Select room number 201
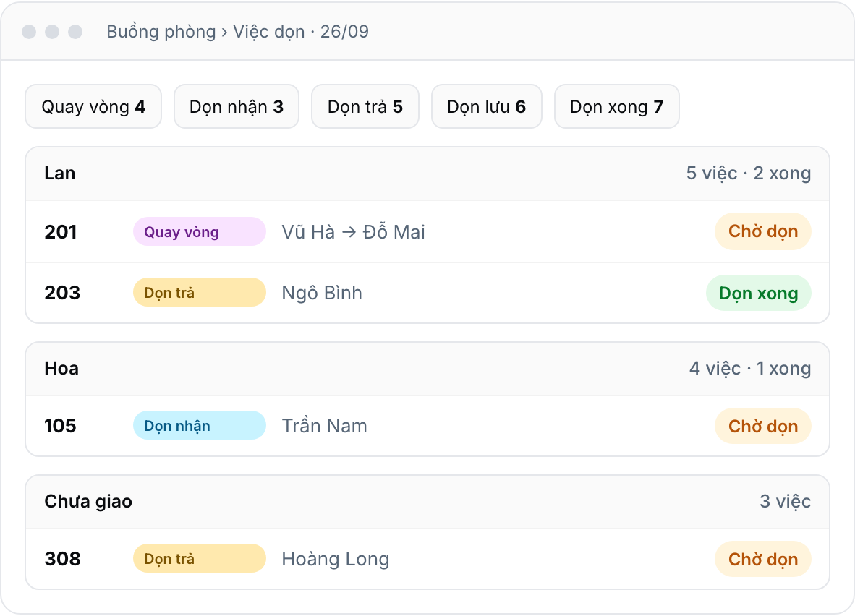The height and width of the screenshot is (616, 855). pos(61,231)
